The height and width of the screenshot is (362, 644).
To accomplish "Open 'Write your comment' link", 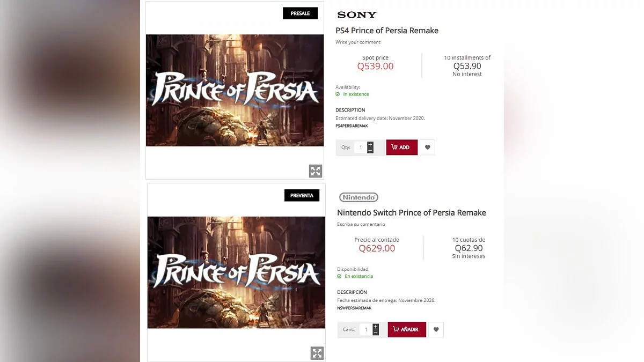I will [358, 42].
